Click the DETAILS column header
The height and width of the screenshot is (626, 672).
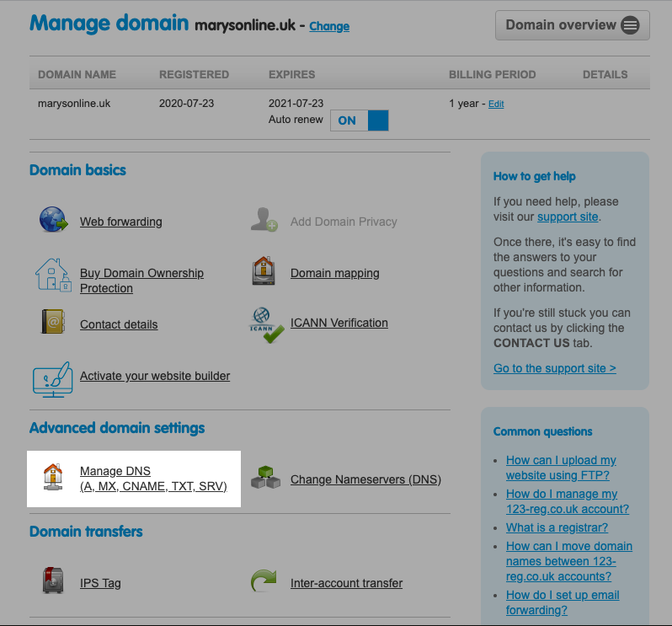[x=605, y=75]
